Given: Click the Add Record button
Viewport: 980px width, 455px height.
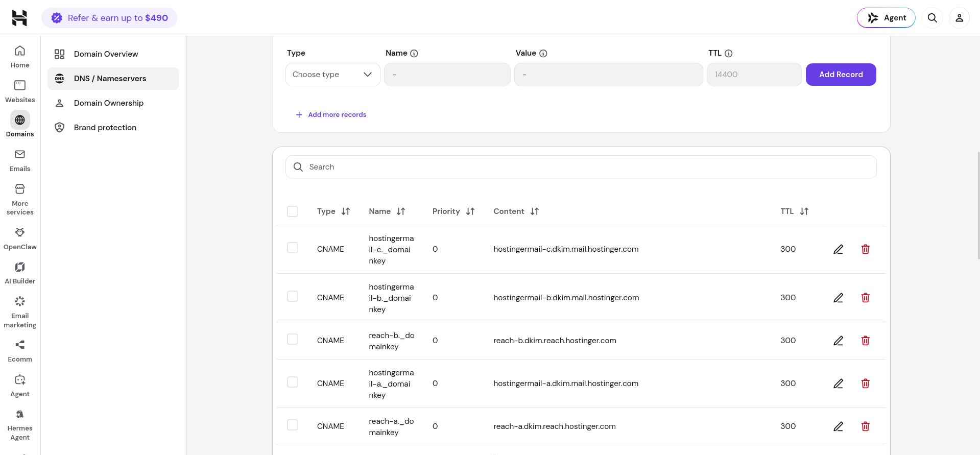Looking at the screenshot, I should pyautogui.click(x=841, y=75).
